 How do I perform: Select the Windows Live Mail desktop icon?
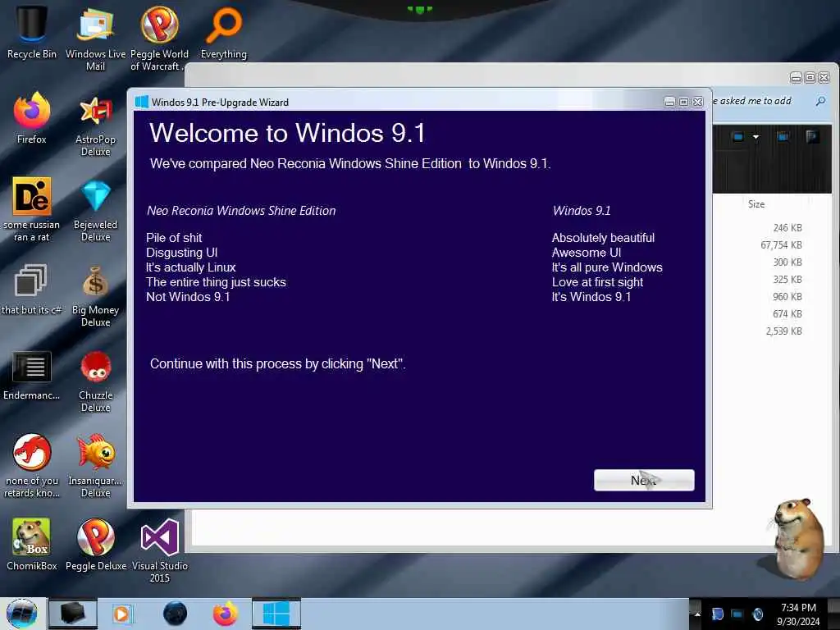95,38
